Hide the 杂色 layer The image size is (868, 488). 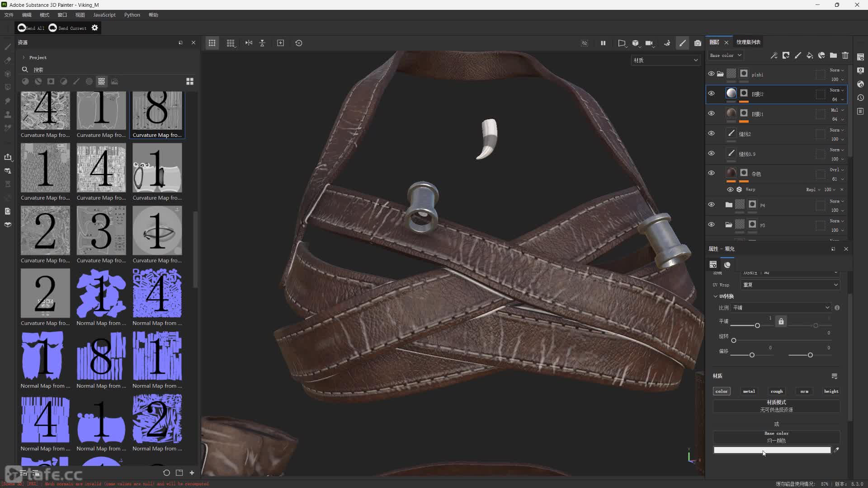(x=711, y=173)
